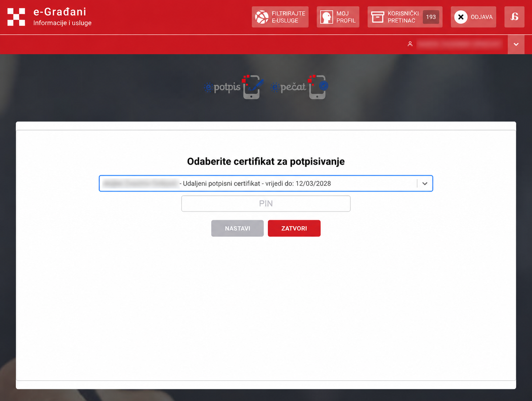This screenshot has height=401, width=532.
Task: Click the 193 unread messages badge
Action: (x=431, y=17)
